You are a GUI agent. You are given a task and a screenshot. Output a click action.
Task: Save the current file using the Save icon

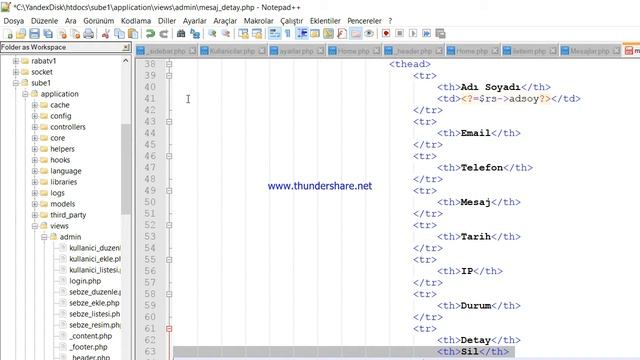tap(35, 34)
